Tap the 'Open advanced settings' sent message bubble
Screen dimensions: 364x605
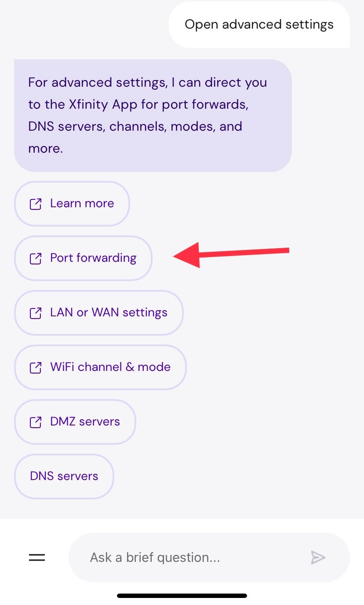[x=259, y=24]
